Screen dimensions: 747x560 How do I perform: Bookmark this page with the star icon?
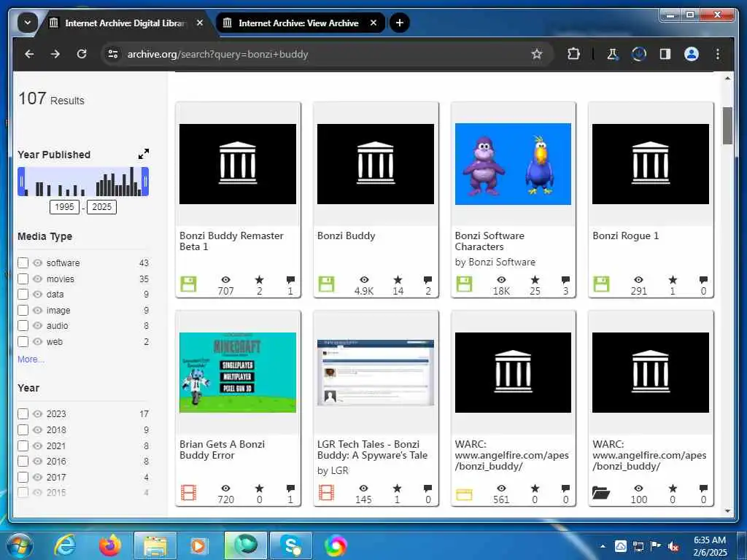(x=537, y=54)
